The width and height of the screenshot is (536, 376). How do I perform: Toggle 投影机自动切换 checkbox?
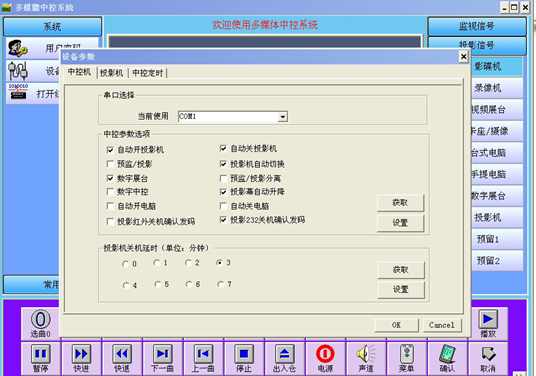(x=223, y=164)
